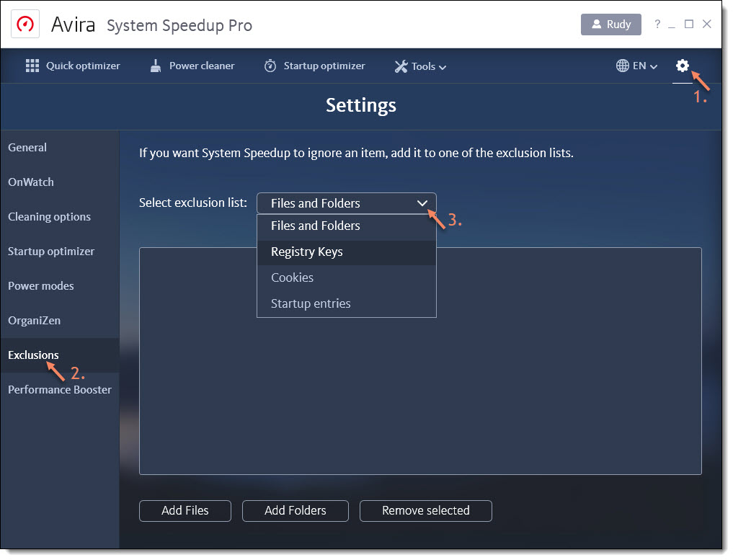Open the settings gear icon
Screen dimensions: 733x560
(682, 66)
